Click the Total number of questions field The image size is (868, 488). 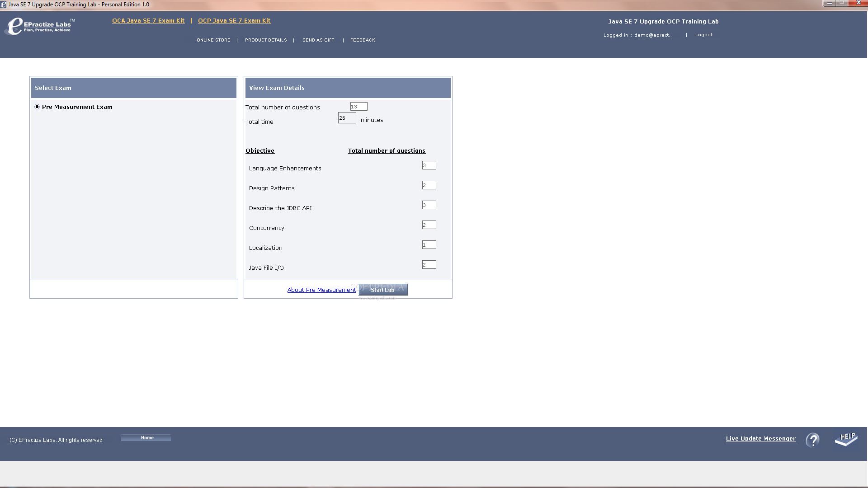[359, 107]
